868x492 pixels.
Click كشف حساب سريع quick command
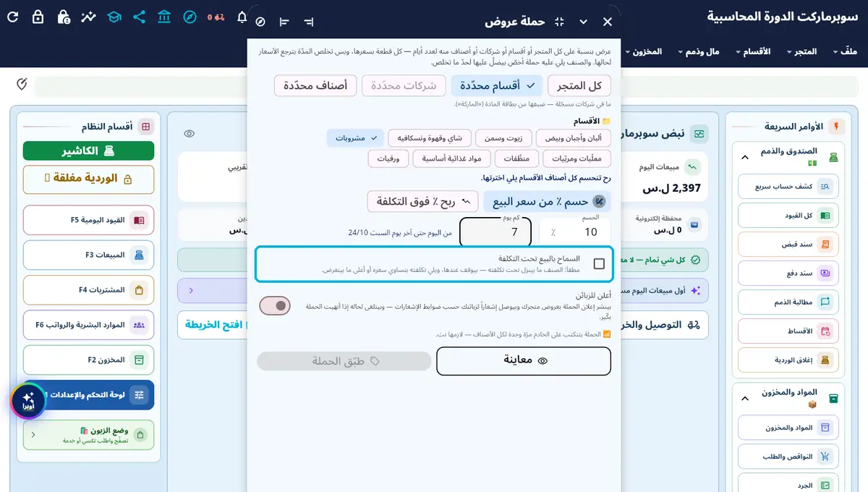(x=788, y=186)
